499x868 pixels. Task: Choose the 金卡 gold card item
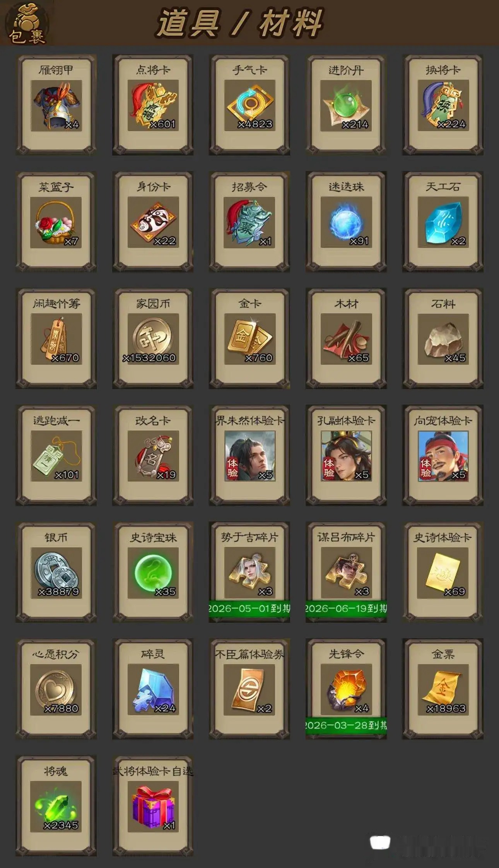tap(249, 339)
